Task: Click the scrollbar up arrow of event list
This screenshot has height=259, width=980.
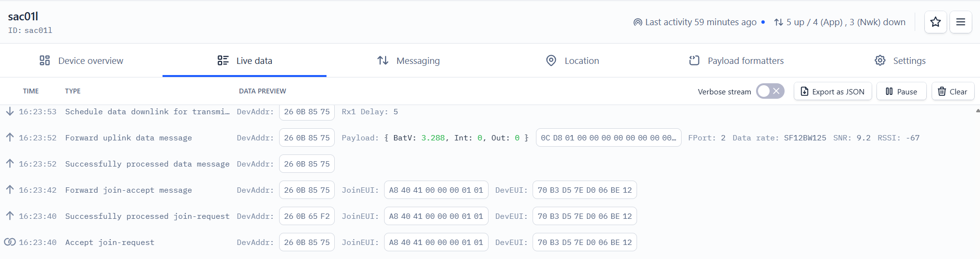Action: tap(977, 110)
